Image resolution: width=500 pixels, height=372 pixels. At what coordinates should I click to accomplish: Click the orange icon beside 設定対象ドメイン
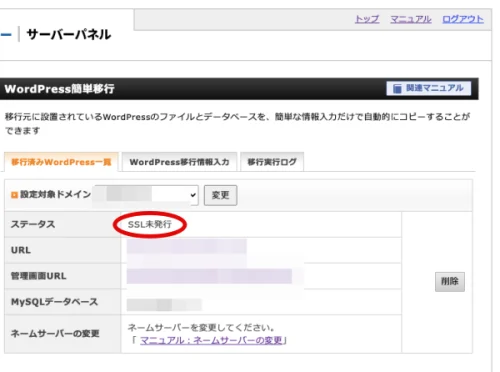point(14,195)
